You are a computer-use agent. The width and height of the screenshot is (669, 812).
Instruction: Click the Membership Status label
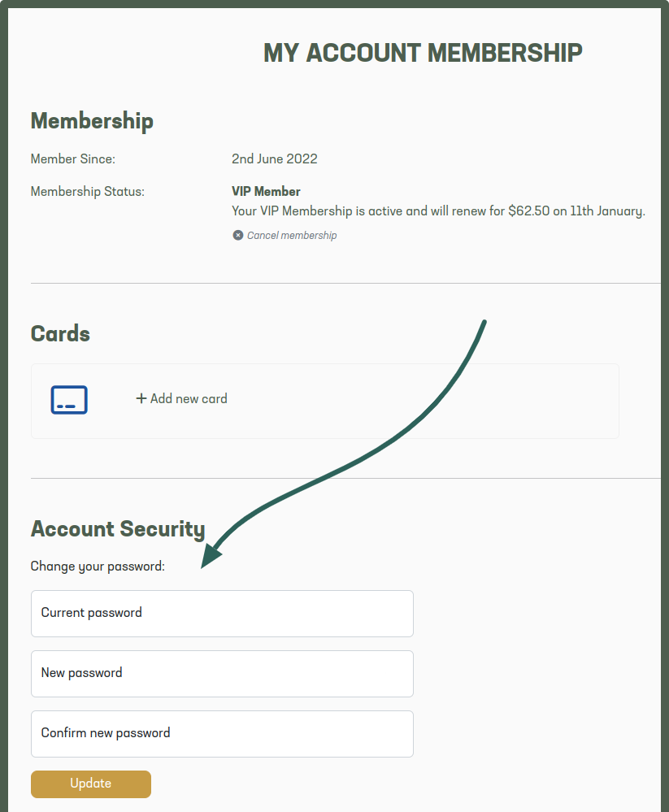click(88, 192)
